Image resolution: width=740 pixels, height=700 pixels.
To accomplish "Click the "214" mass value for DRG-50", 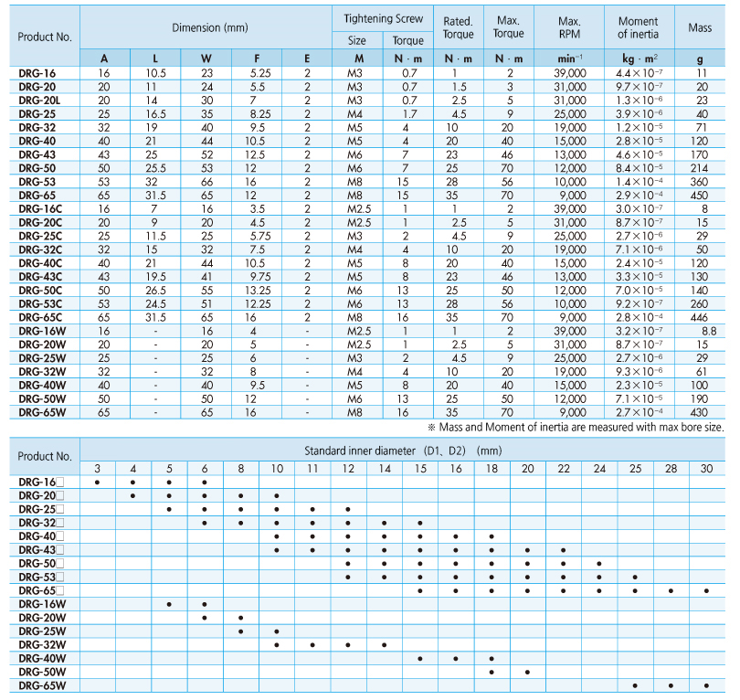I will pos(699,168).
